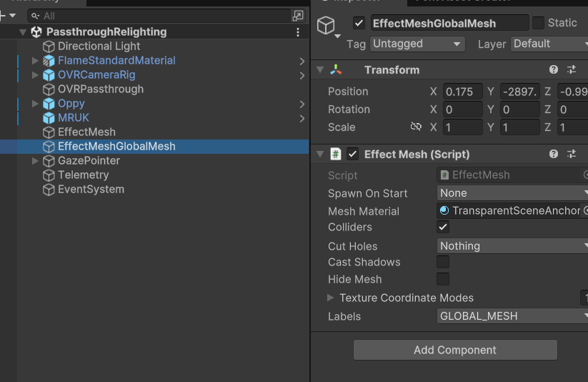Click the MRUK blue prefab icon

49,118
